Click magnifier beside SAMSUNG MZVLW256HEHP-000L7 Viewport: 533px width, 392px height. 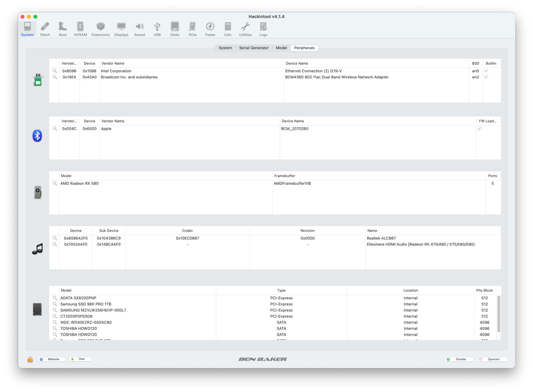tap(55, 310)
